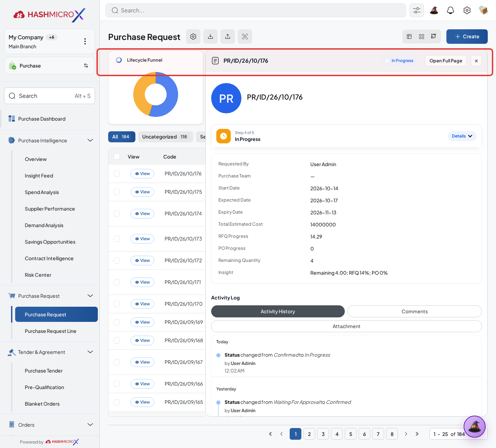Expand the Orders sidebar section
This screenshot has width=496, height=448.
90,425
